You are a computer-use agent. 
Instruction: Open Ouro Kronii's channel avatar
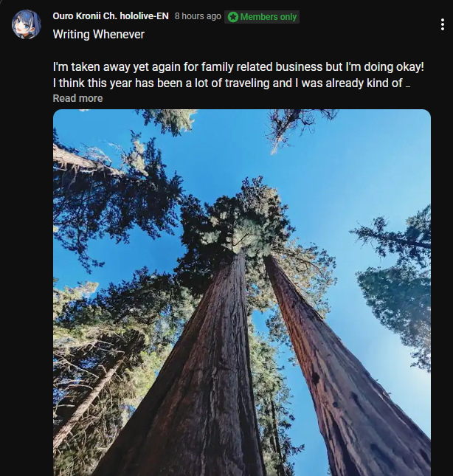tap(26, 24)
